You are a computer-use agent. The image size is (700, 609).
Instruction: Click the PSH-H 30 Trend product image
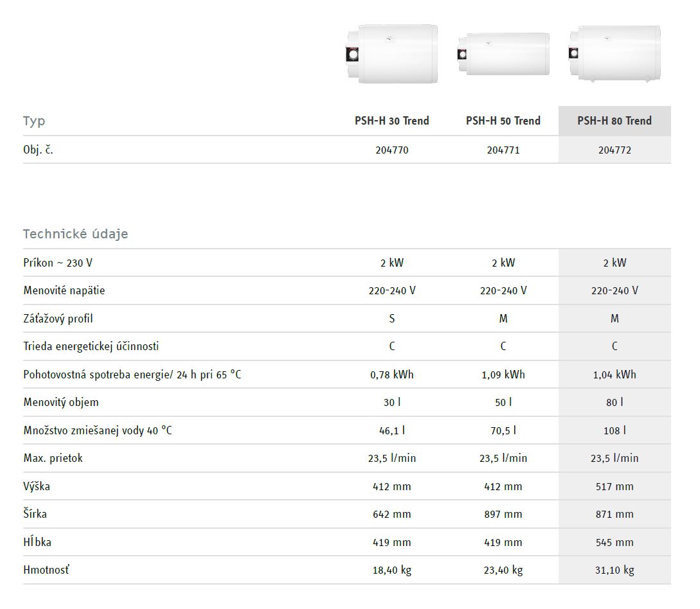pyautogui.click(x=391, y=54)
